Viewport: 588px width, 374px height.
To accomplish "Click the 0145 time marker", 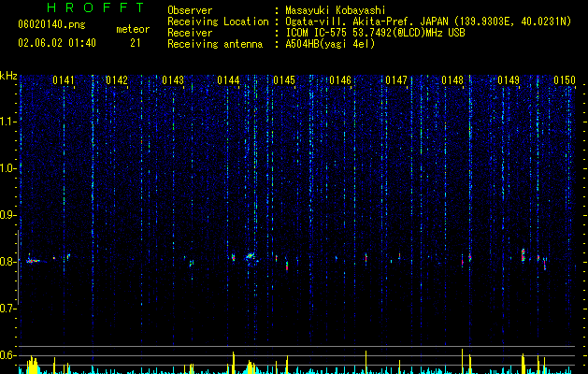I will 284,80.
